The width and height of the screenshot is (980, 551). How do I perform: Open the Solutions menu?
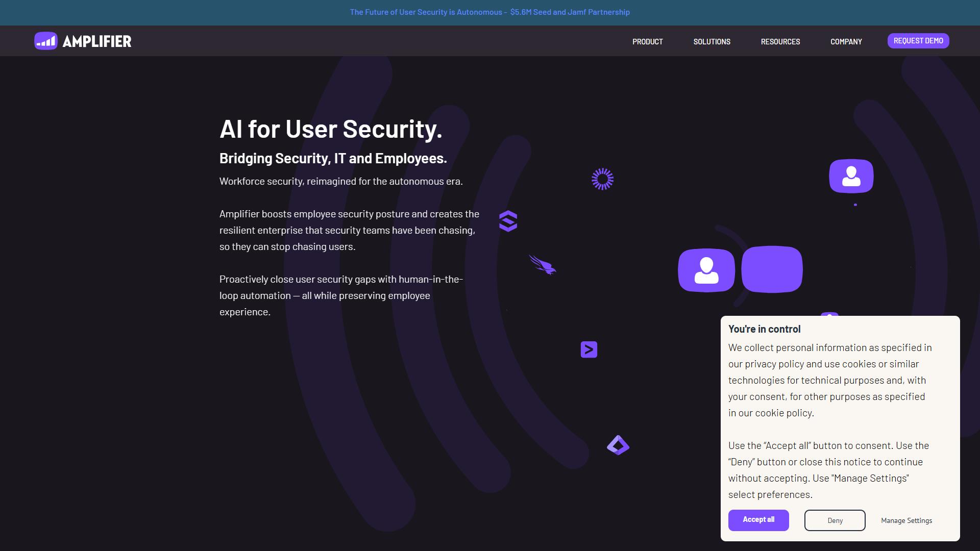tap(712, 41)
